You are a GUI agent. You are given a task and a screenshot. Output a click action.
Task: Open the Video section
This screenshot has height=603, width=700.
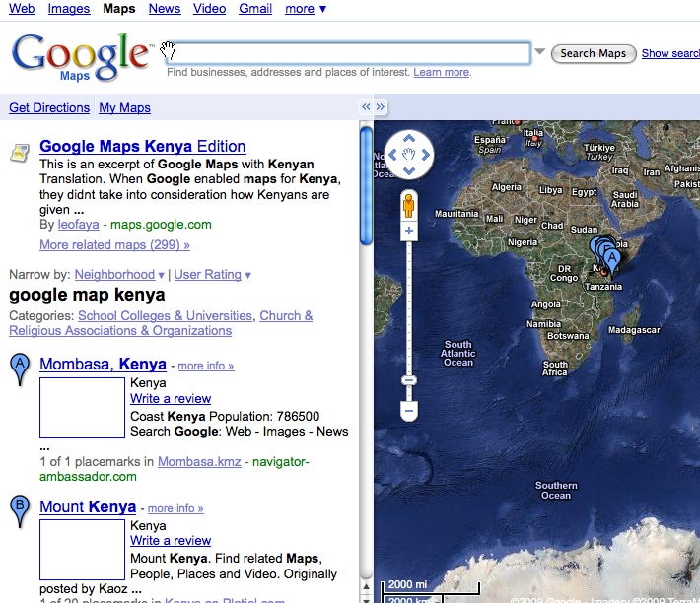pos(209,9)
